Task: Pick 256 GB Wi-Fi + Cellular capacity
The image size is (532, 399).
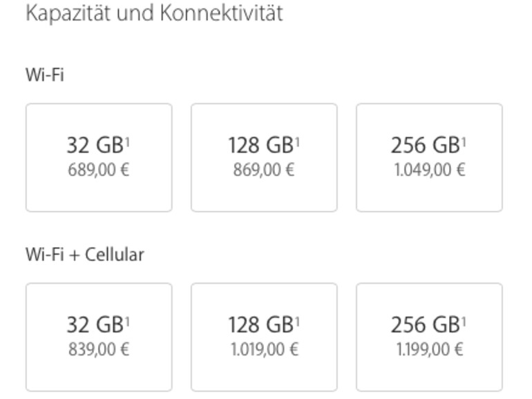Action: click(x=428, y=336)
